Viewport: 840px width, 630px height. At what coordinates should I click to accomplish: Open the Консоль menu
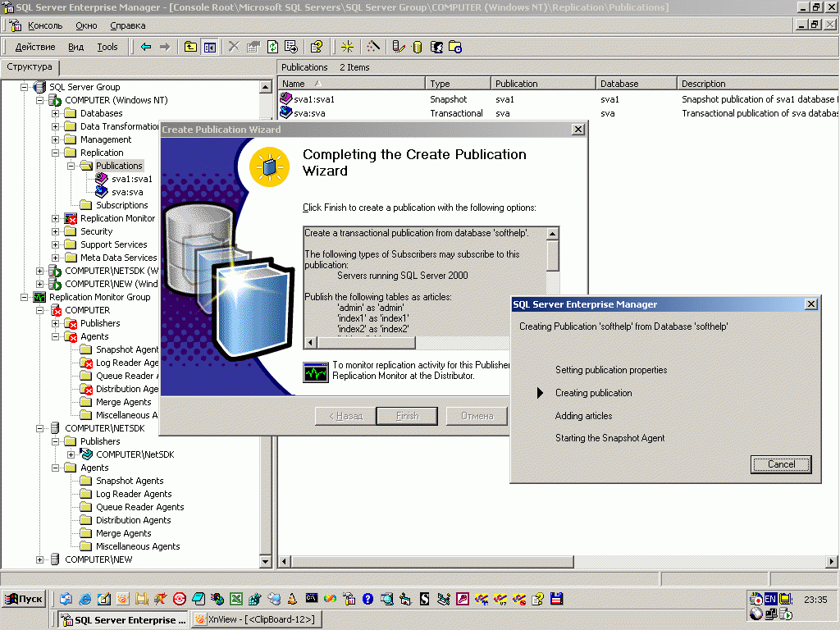pyautogui.click(x=45, y=25)
